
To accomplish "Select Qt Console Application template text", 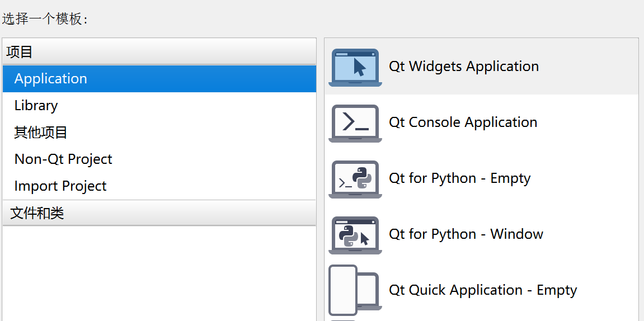I will click(x=463, y=122).
